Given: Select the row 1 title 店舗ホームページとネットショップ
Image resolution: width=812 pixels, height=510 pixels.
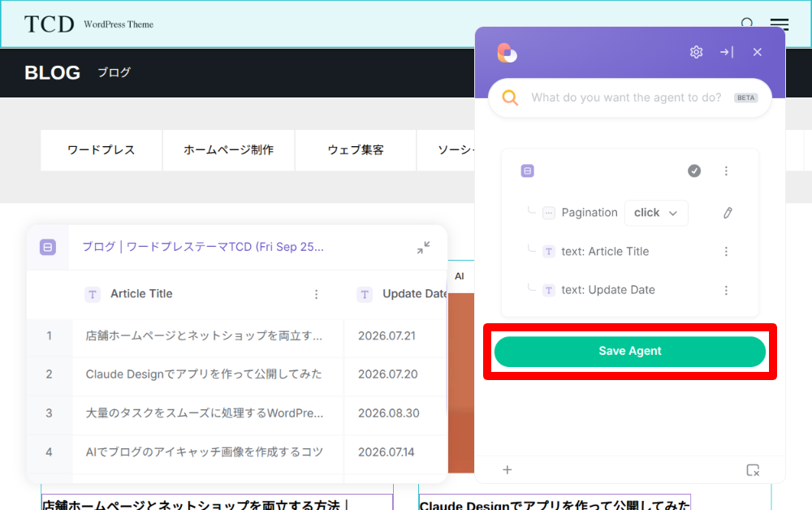Looking at the screenshot, I should (204, 336).
